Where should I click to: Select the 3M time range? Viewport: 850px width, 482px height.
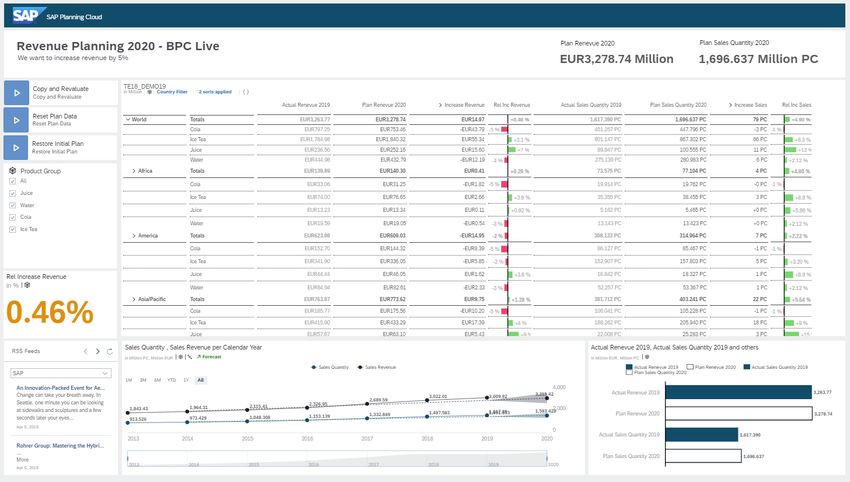tap(143, 380)
